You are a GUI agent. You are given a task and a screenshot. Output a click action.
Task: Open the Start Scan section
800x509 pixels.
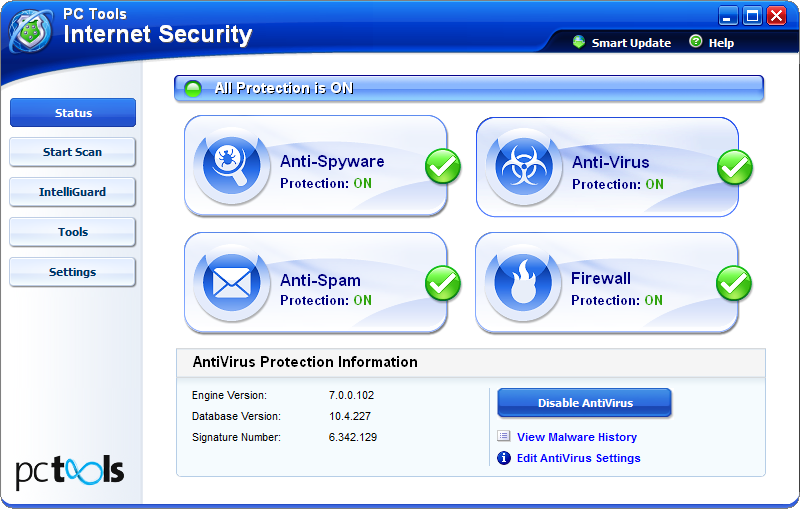pos(72,152)
